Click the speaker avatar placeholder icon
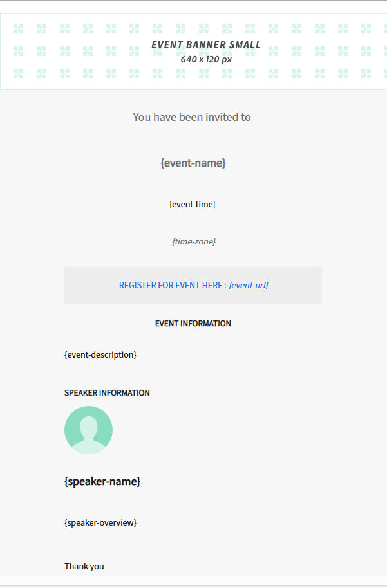Viewport: 387px width, 588px height. pos(88,430)
